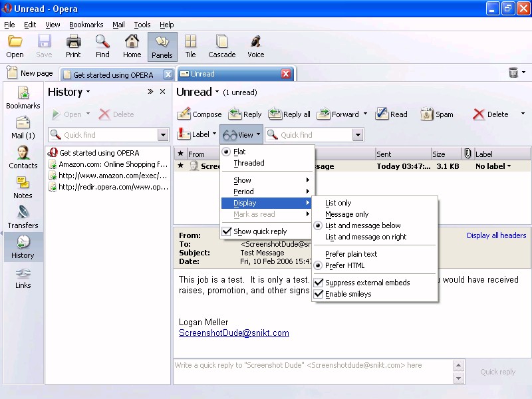Image resolution: width=532 pixels, height=399 pixels.
Task: Change the No label dropdown on message
Action: click(x=493, y=166)
